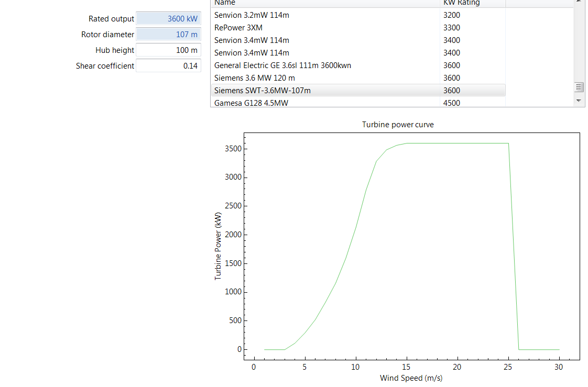Select General Electric GE 3.6sl turbine
This screenshot has height=387, width=588.
[282, 65]
